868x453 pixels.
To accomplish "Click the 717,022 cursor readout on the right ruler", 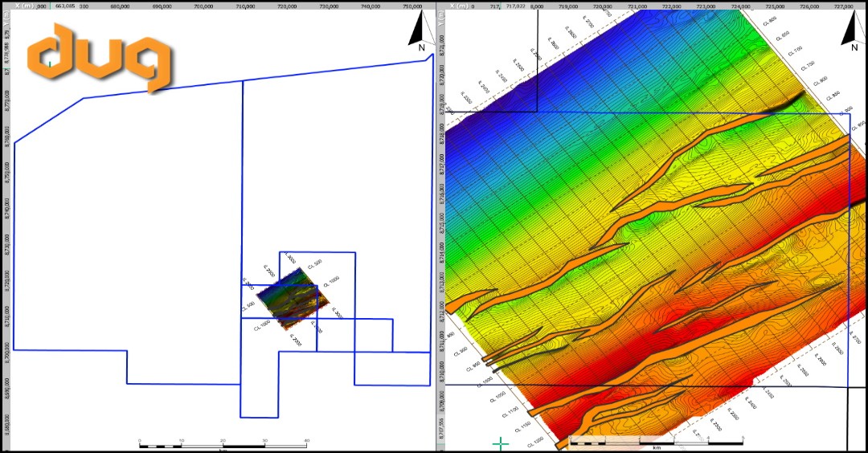I will point(515,6).
